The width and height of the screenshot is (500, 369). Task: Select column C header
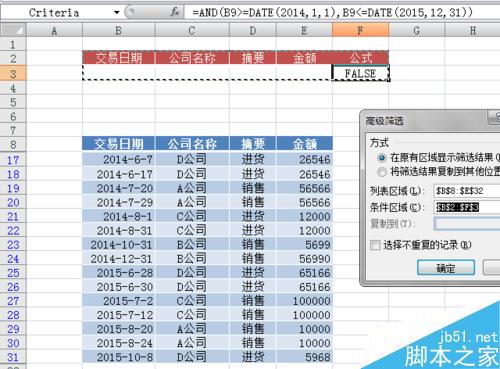tap(192, 31)
